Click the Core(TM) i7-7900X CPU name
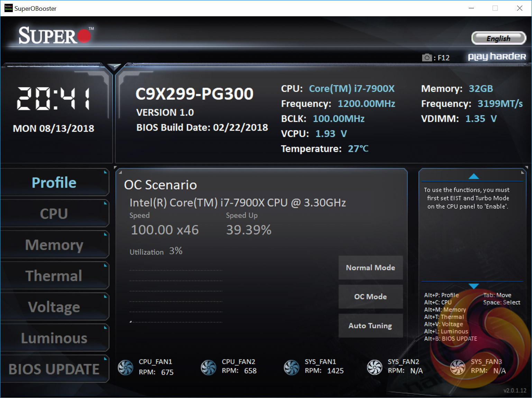The width and height of the screenshot is (532, 398). (x=351, y=88)
